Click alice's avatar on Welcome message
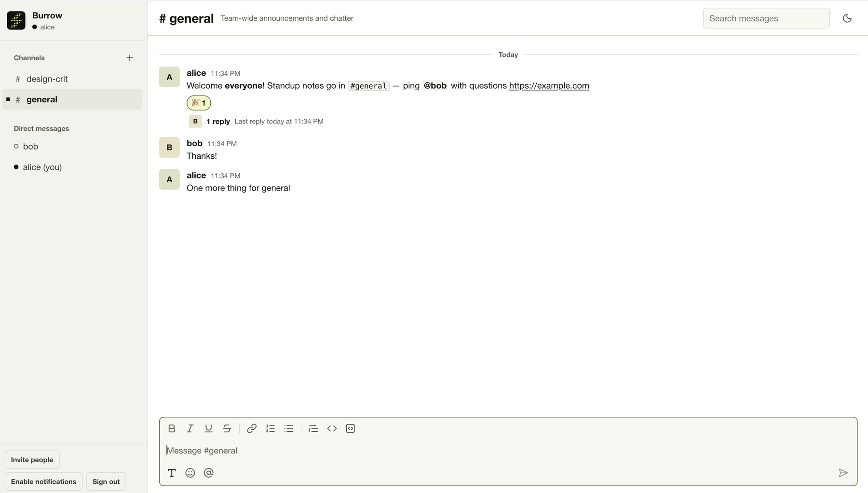Viewport: 868px width, 493px height. [169, 77]
